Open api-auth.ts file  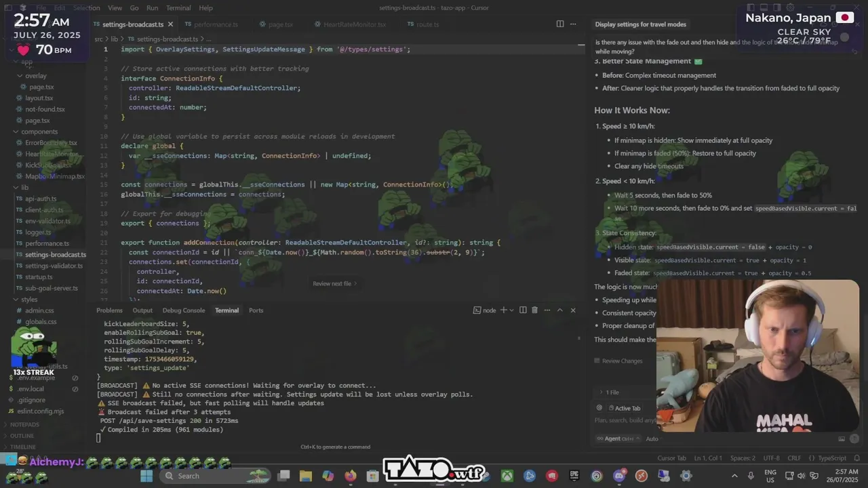click(41, 199)
